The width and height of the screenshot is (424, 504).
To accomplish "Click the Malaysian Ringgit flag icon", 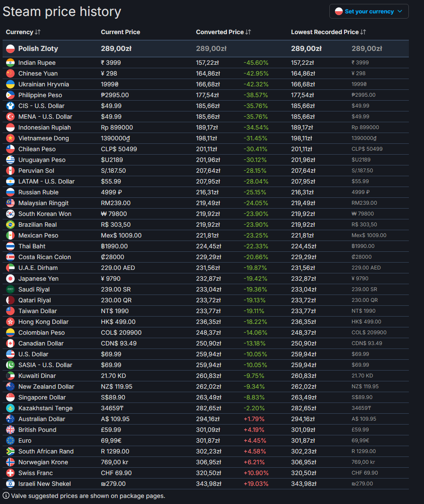I will pos(10,203).
